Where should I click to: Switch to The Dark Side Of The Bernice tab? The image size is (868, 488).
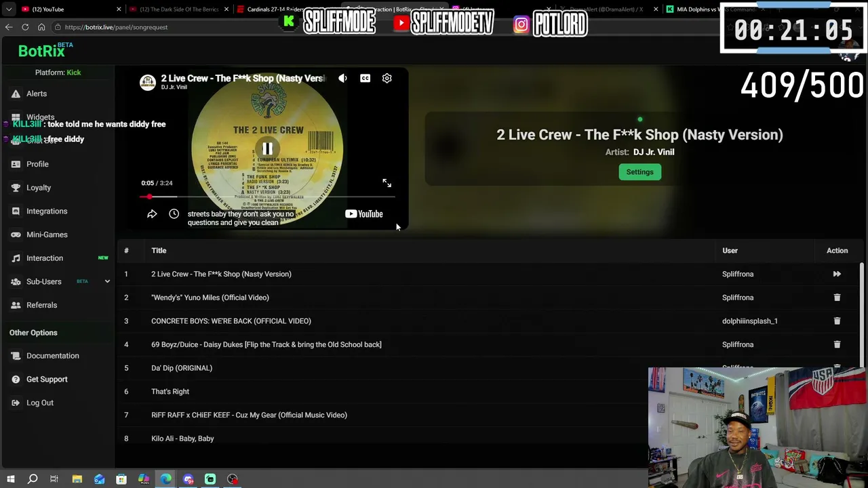click(x=180, y=9)
